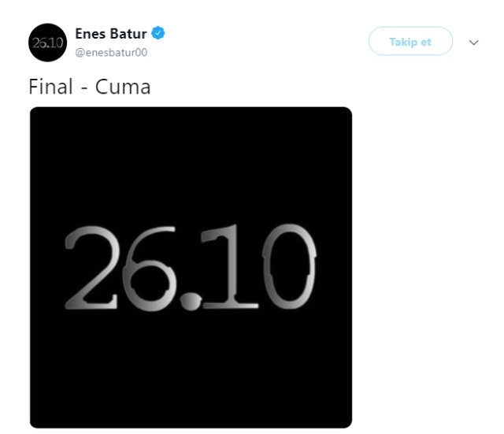Click the hyphen in the tweet text
This screenshot has height=434, width=504.
click(x=83, y=87)
